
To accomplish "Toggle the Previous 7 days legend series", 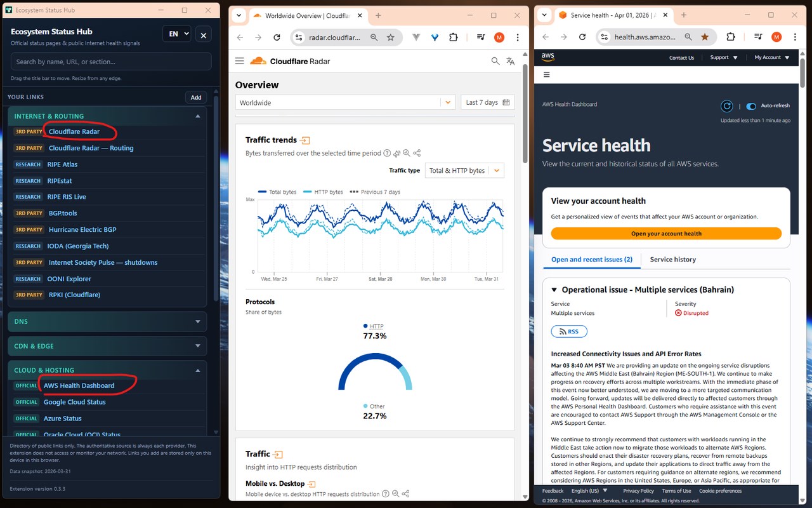I will coord(375,192).
